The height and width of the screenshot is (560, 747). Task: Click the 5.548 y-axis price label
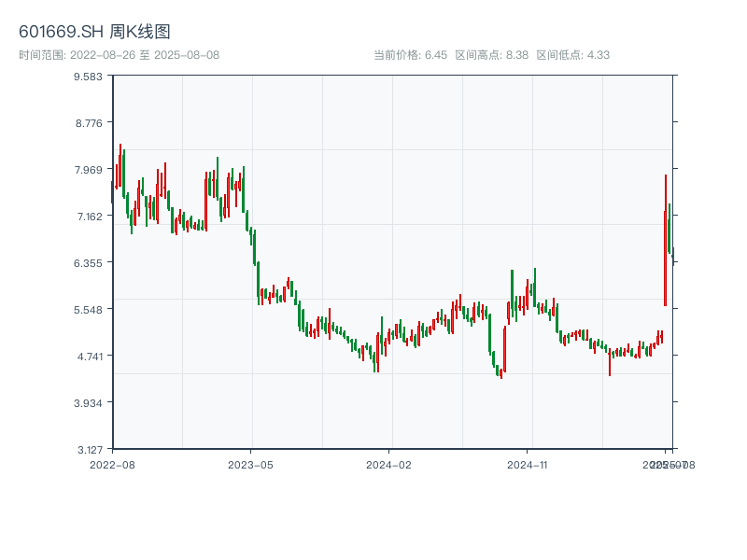click(x=88, y=310)
